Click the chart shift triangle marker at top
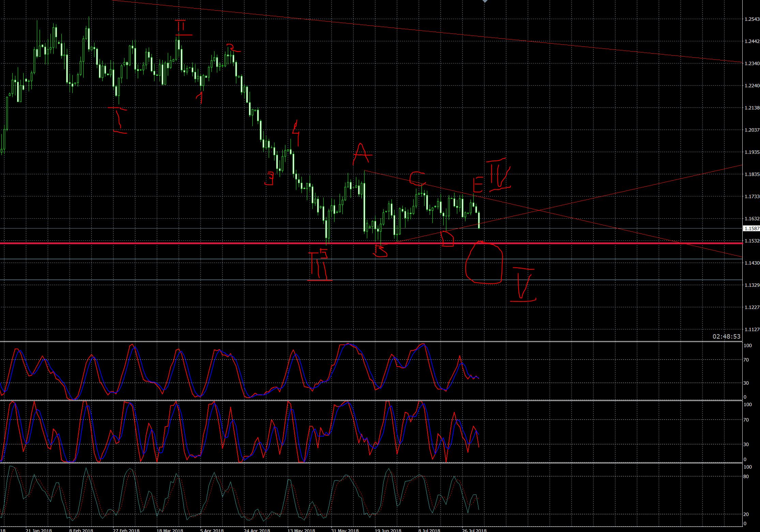760x532 pixels. 485,1
